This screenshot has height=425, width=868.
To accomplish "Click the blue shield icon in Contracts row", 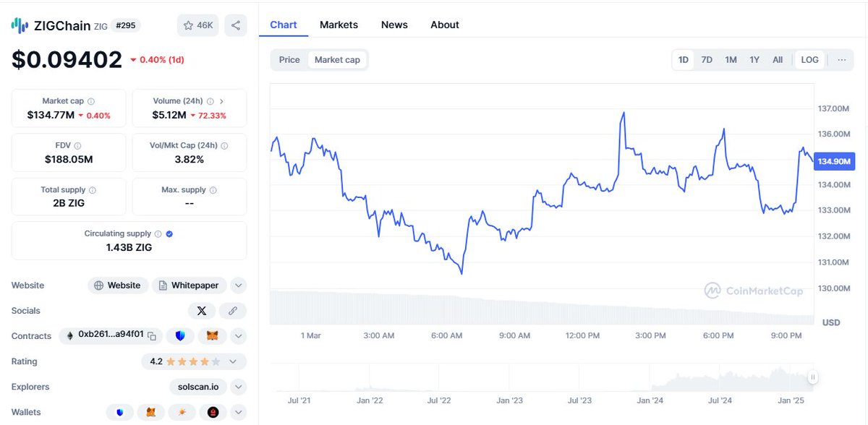I will [x=180, y=336].
